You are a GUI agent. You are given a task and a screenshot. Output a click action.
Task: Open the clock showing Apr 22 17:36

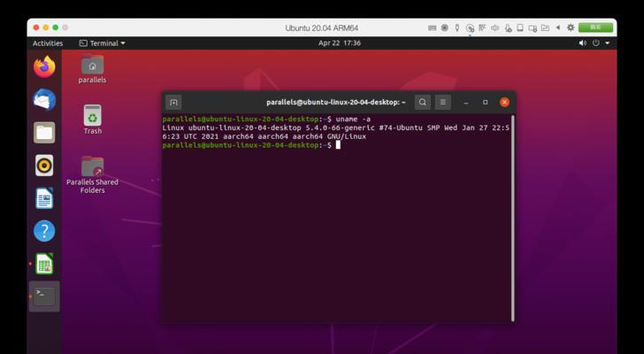340,43
